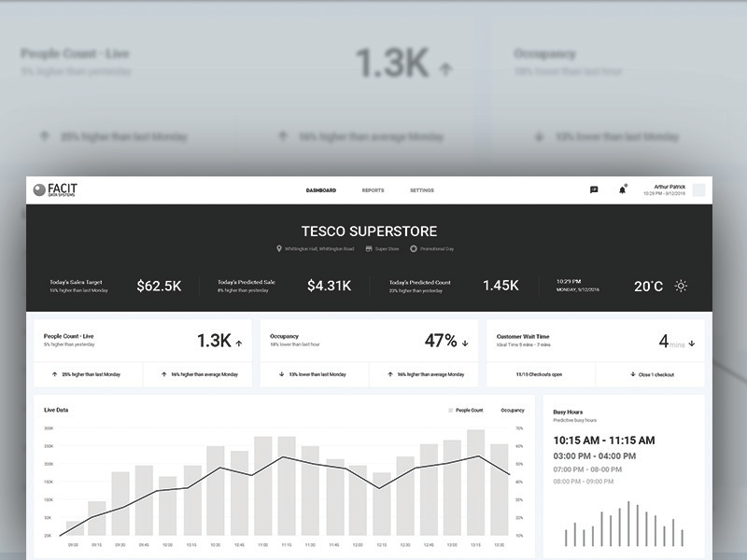This screenshot has width=747, height=560.
Task: Select the 08:00 PM - 09:00 PM busy slot
Action: 584,482
